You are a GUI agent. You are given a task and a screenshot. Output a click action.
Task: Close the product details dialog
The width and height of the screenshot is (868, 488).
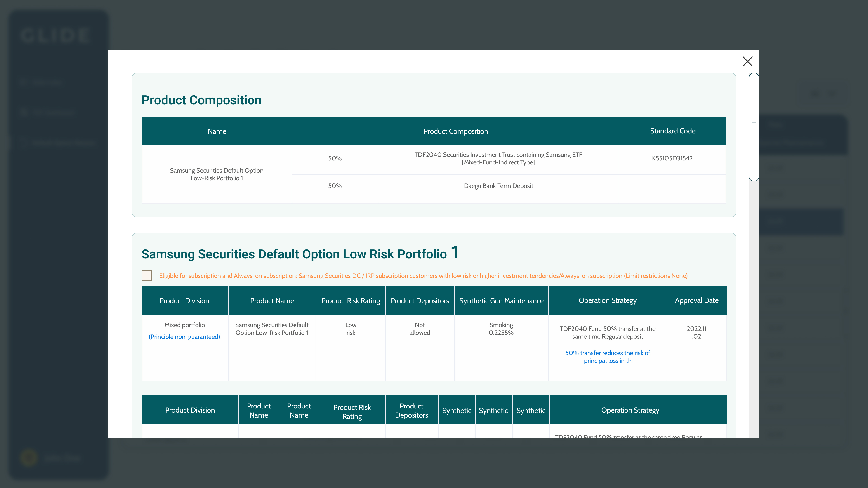(x=747, y=61)
